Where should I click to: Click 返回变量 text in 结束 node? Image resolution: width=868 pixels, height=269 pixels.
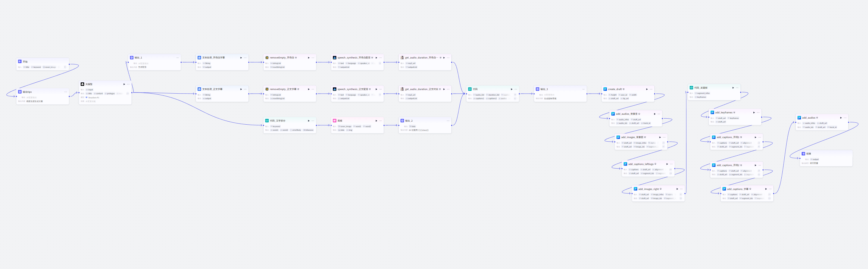[814, 163]
